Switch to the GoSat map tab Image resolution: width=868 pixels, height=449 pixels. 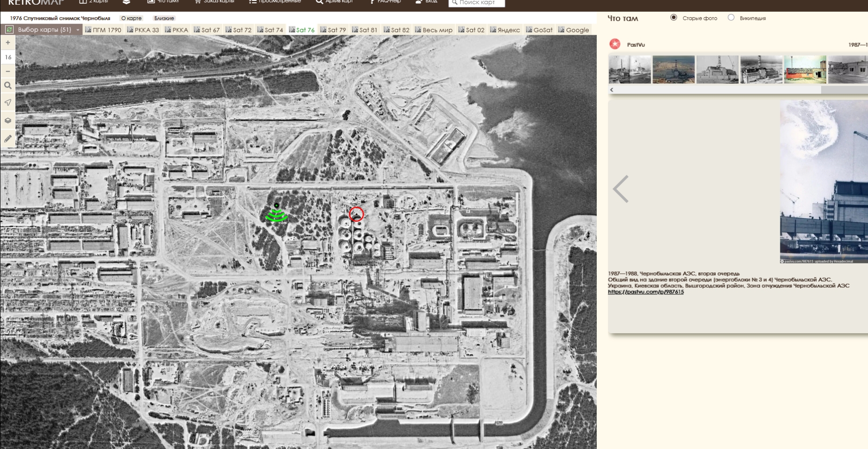[539, 30]
